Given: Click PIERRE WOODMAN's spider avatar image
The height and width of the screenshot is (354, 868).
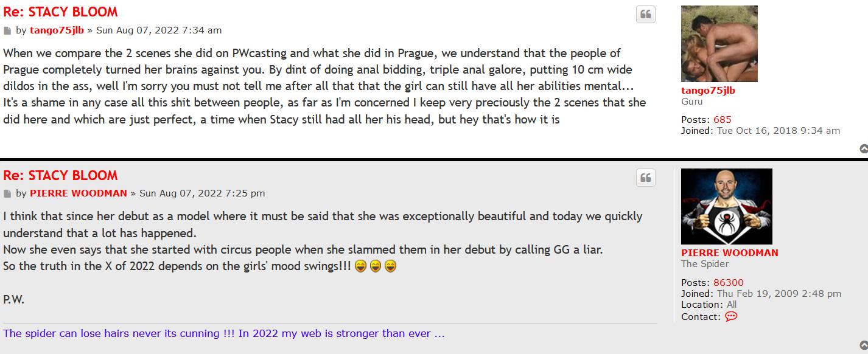Looking at the screenshot, I should pos(726,206).
